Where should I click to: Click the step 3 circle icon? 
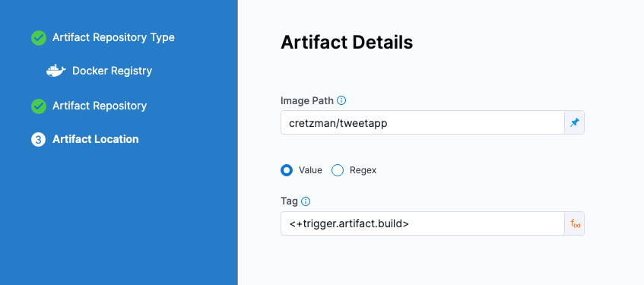click(x=38, y=140)
